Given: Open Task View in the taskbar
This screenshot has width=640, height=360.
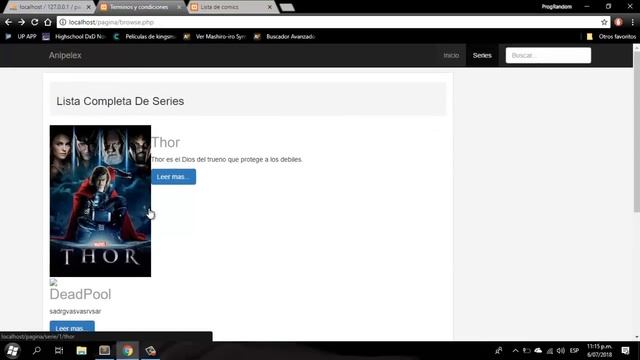Looking at the screenshot, I should click(59, 351).
